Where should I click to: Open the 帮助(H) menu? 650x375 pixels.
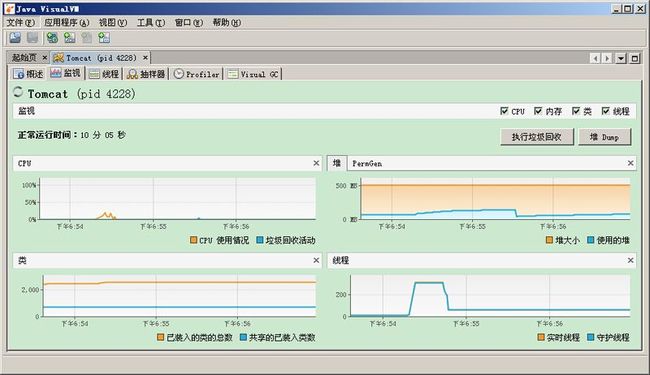(226, 22)
